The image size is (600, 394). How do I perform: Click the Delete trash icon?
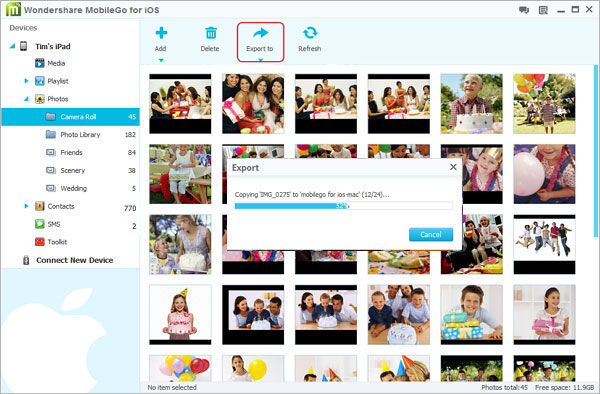click(210, 33)
